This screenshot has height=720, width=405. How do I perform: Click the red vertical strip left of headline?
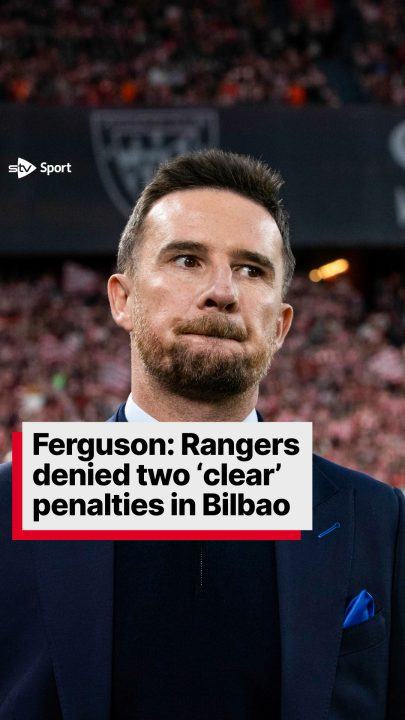[17, 485]
